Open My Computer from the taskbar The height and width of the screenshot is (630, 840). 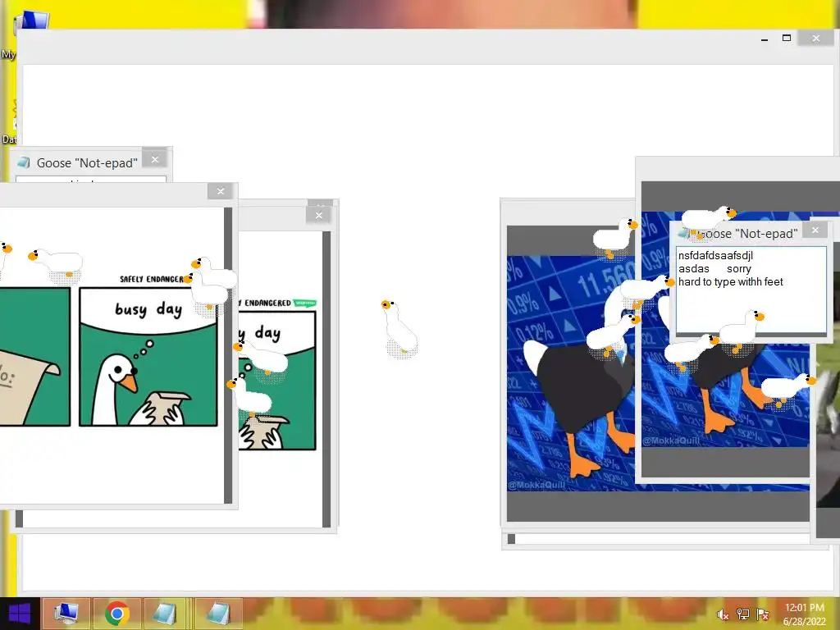coord(66,614)
